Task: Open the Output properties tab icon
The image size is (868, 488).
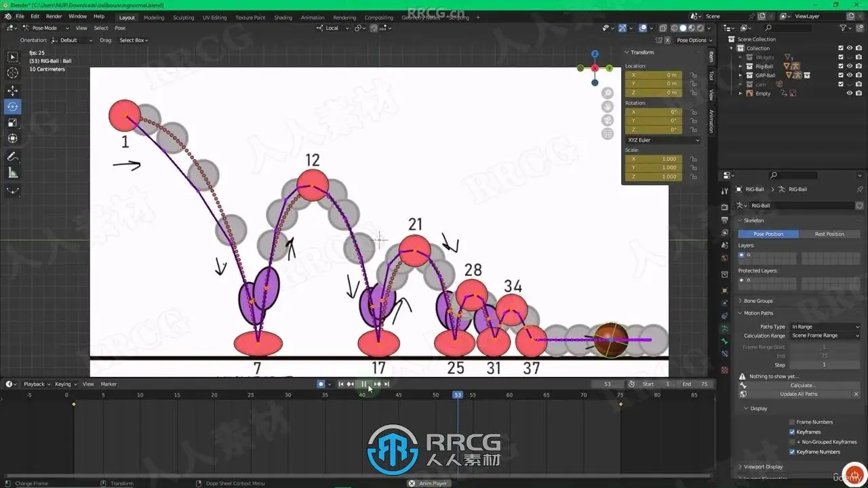Action: (725, 220)
